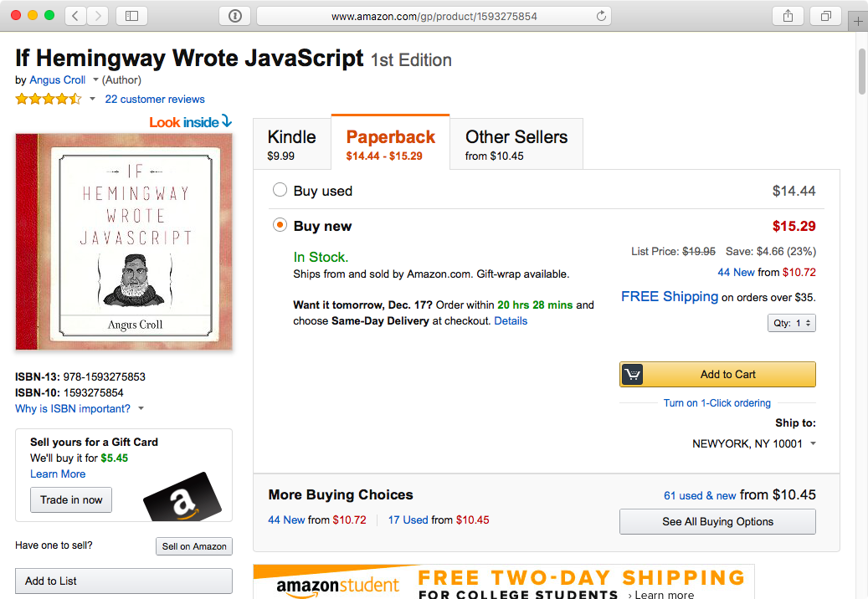The width and height of the screenshot is (868, 599).
Task: Toggle the Safari sidebar button
Action: pos(131,16)
